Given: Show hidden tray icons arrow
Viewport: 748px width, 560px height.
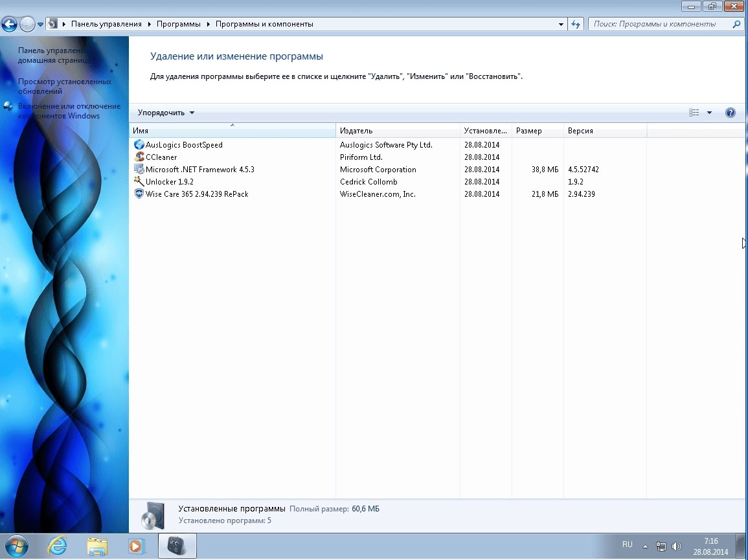Looking at the screenshot, I should click(645, 546).
